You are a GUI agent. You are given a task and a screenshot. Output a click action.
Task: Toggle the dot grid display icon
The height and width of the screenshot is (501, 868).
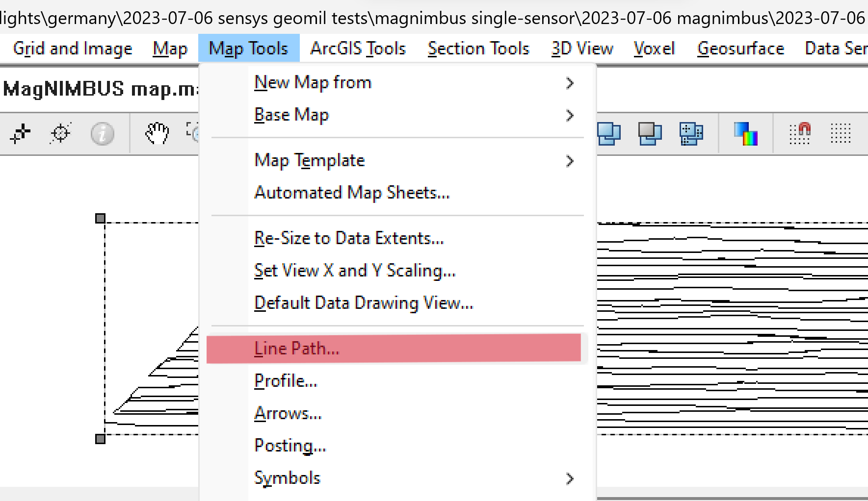[842, 133]
